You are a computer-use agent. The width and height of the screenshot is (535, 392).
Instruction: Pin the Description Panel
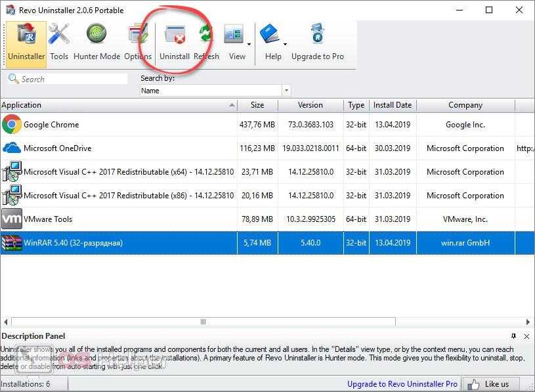coord(514,336)
